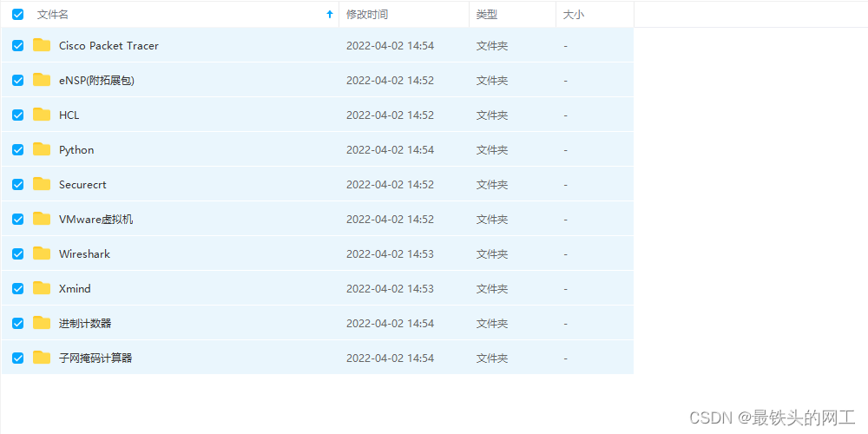The width and height of the screenshot is (868, 434).
Task: Click the Xmind folder icon
Action: [x=42, y=288]
